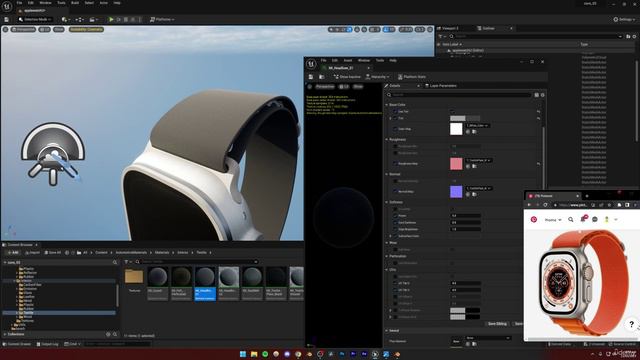Viewport: 640px width, 360px height.
Task: Click the pink Roughness Map texture thumbnail
Action: [x=456, y=164]
